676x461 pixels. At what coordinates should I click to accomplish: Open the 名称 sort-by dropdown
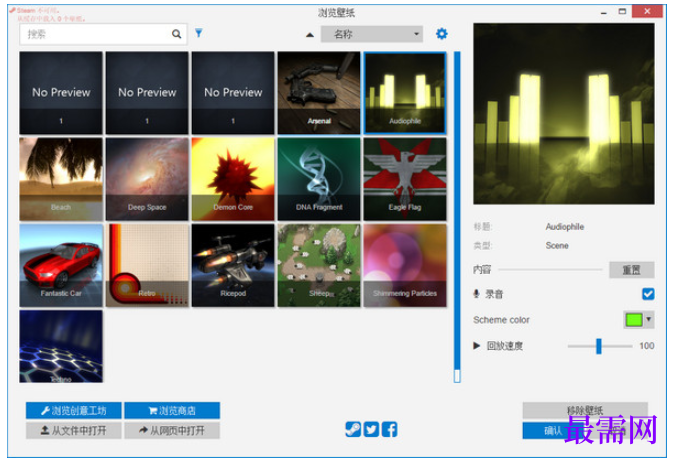click(372, 34)
